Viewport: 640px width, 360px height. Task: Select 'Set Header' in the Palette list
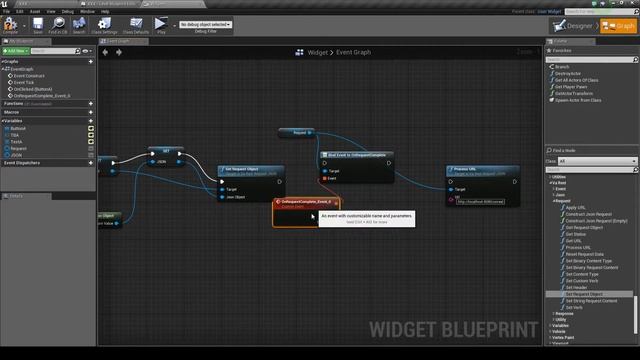pos(576,287)
